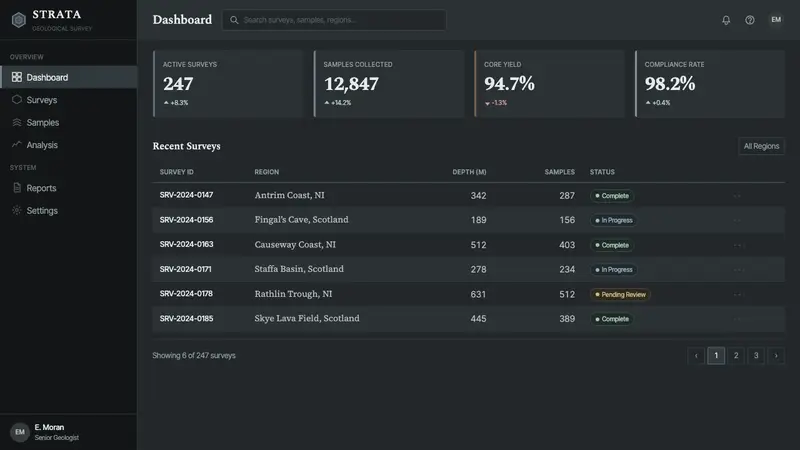Open row actions for SRV-2024-0163

tap(737, 245)
